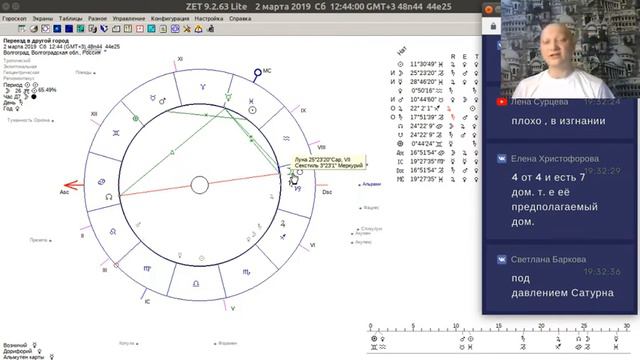This screenshot has width=640, height=360.
Task: Open the Экраны menu
Action: pos(42,19)
